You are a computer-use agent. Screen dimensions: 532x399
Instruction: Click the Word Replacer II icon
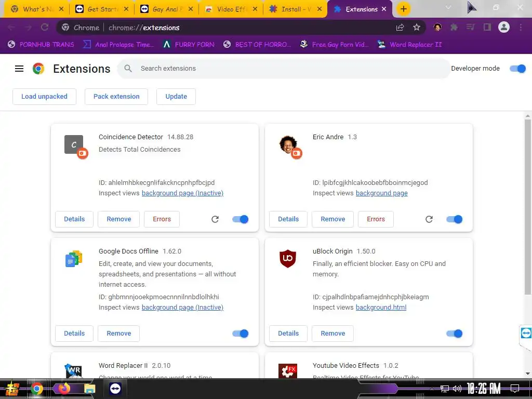[x=73, y=371]
